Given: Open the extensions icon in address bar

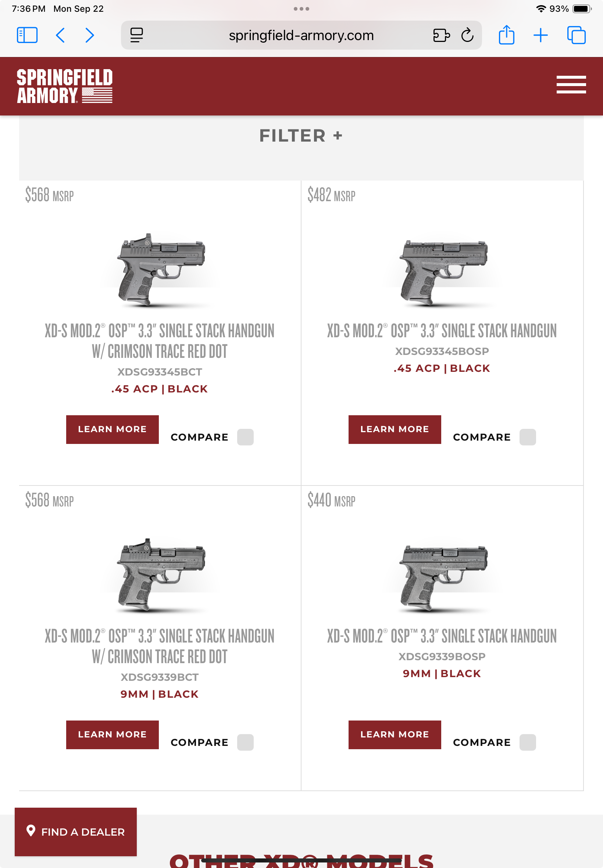Looking at the screenshot, I should (x=441, y=35).
